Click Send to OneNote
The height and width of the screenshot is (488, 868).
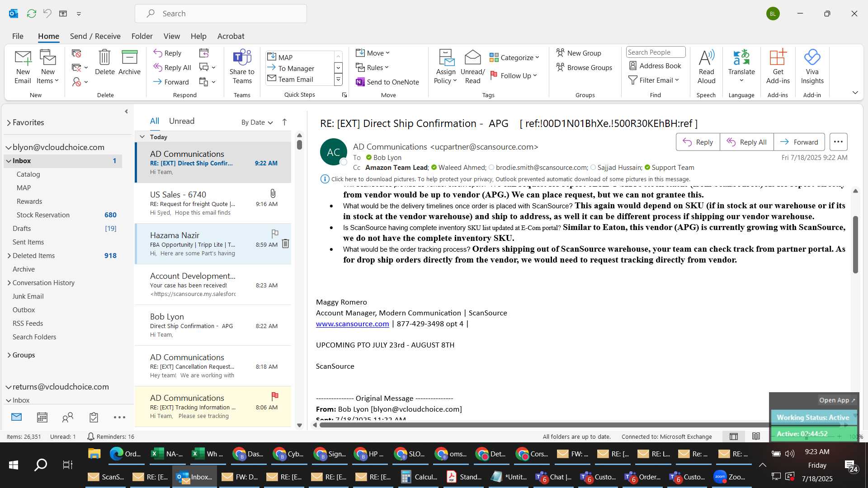[387, 82]
